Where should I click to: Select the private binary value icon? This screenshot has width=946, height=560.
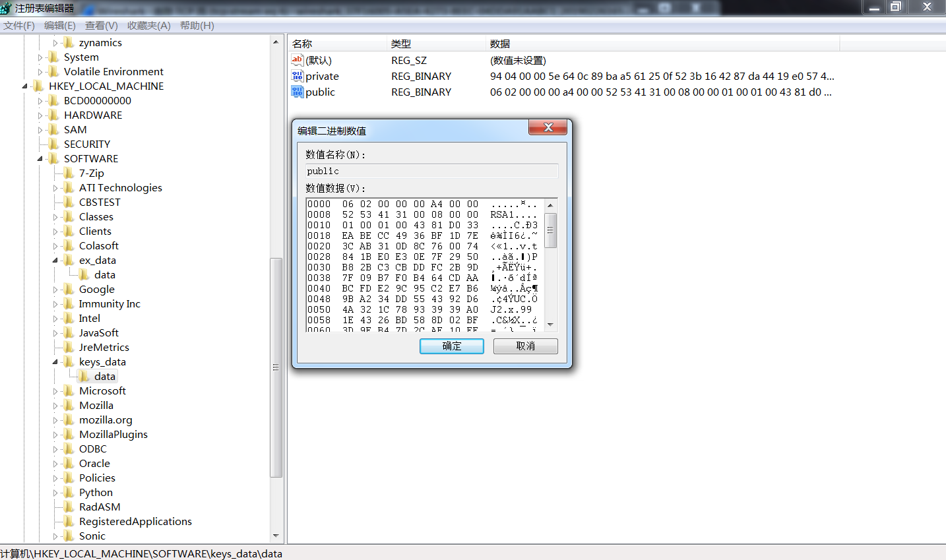click(298, 76)
